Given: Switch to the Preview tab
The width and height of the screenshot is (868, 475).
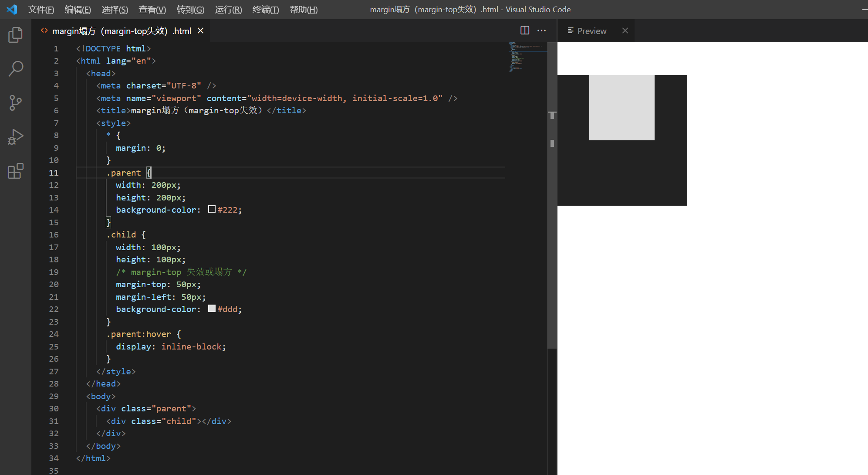Looking at the screenshot, I should (x=591, y=31).
